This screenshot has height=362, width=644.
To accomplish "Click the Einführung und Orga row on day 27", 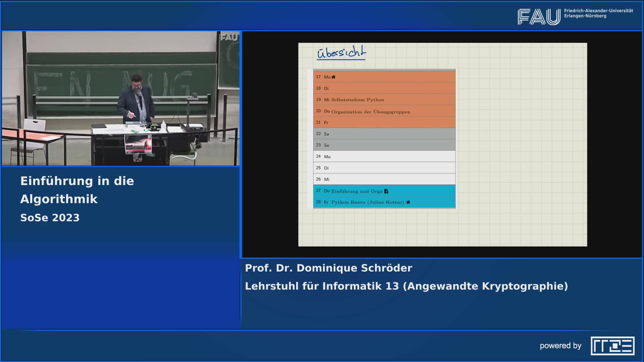I will [356, 191].
